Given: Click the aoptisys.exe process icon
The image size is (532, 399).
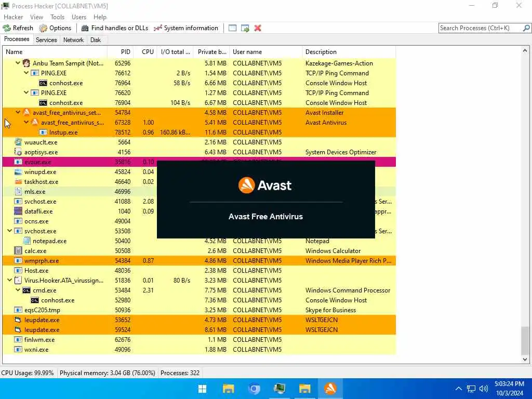Looking at the screenshot, I should [18, 152].
